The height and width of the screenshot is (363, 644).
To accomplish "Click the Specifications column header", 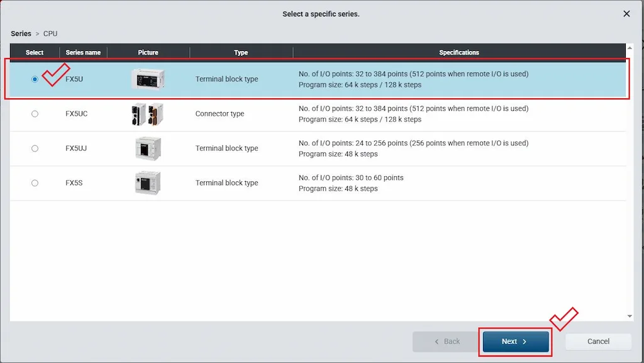I will (x=459, y=53).
